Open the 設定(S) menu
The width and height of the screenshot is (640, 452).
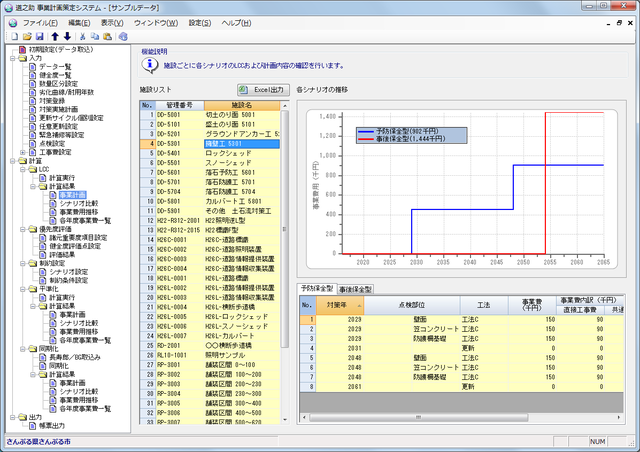(200, 21)
